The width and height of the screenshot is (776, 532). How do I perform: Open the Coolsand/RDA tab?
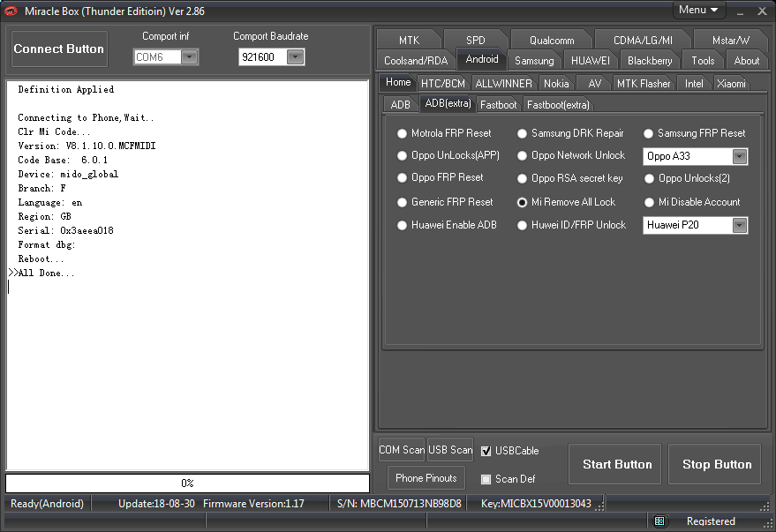[416, 60]
